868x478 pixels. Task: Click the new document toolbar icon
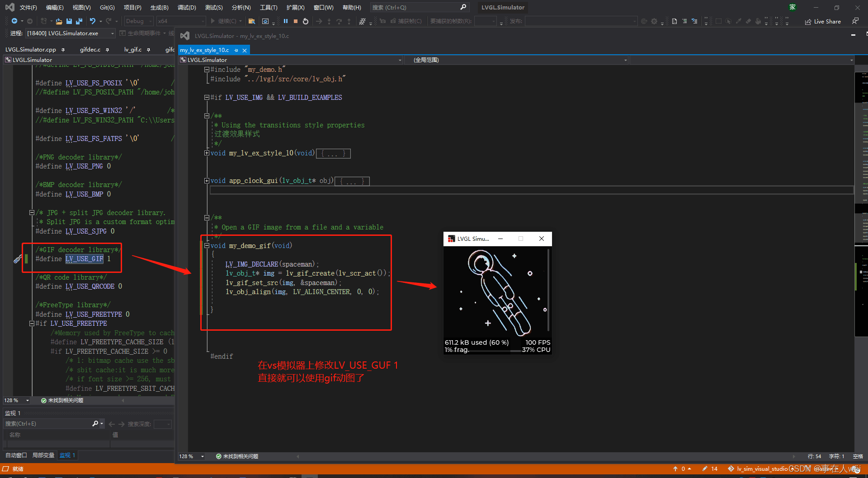click(675, 21)
